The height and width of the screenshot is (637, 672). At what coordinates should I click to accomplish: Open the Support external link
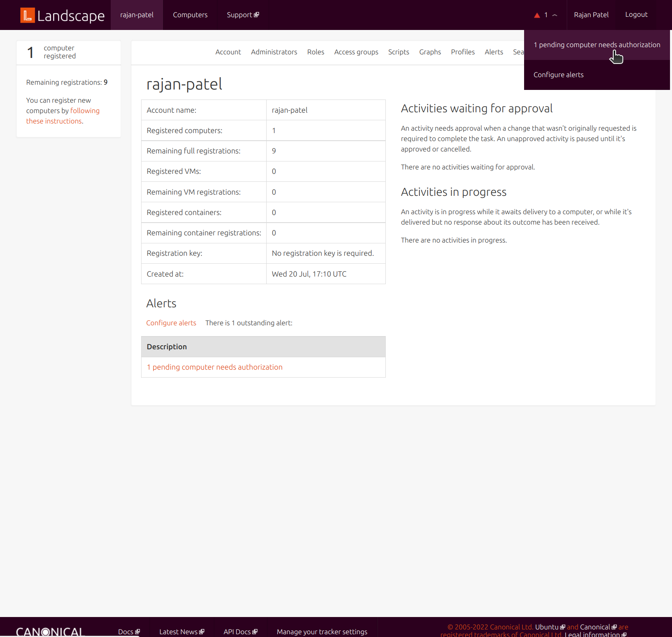click(243, 15)
